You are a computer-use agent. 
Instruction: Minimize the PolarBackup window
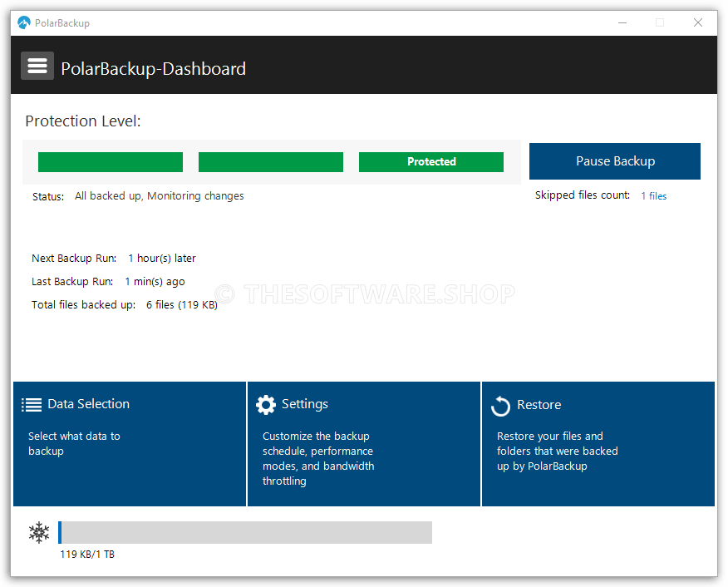click(x=622, y=22)
